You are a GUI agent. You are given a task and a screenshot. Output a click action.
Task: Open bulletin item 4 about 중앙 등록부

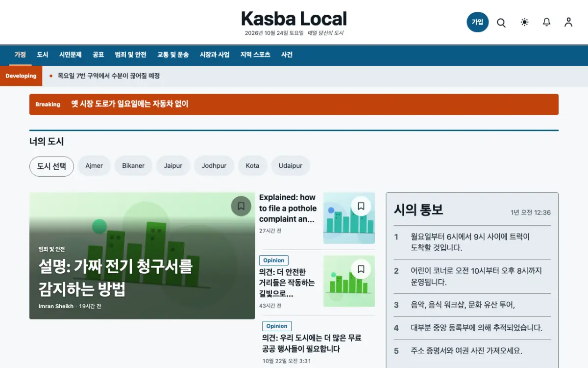point(472,328)
